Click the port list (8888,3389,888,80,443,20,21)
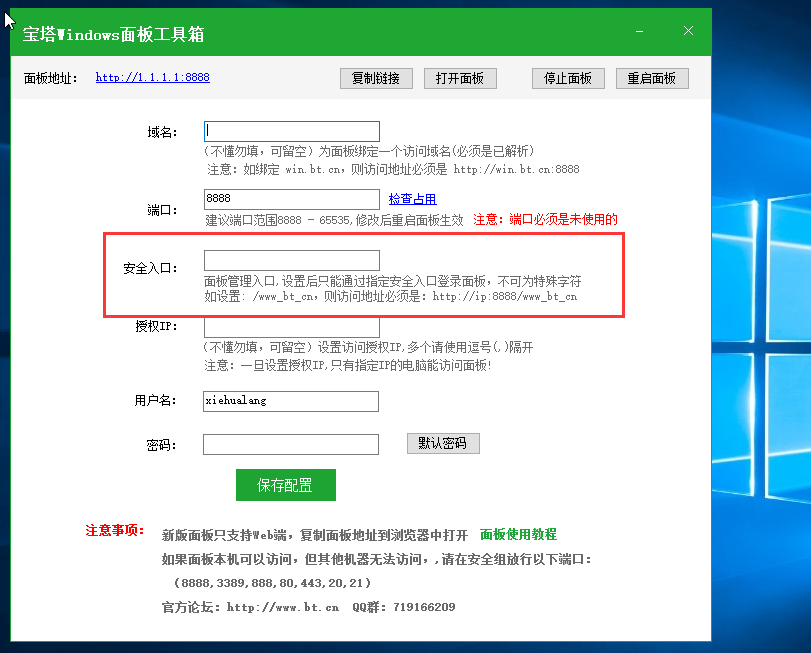 pyautogui.click(x=273, y=583)
